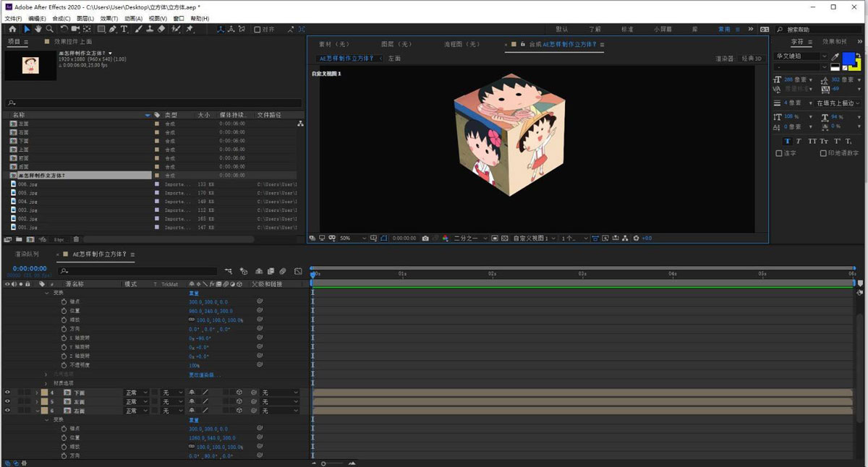Expand the 下面 layer properties

point(36,393)
